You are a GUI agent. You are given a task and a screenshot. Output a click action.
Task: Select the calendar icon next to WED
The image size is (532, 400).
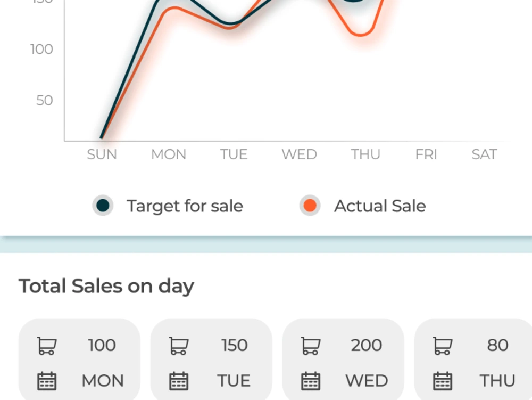(x=311, y=381)
